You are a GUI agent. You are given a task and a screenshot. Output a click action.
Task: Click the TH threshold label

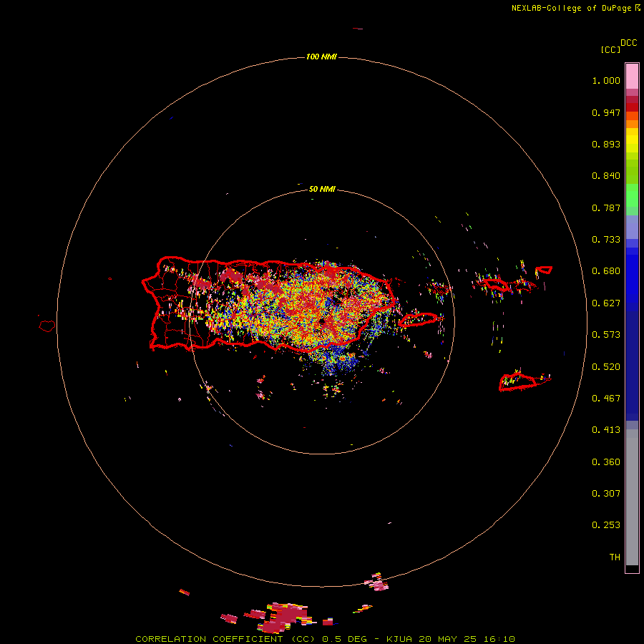click(615, 557)
